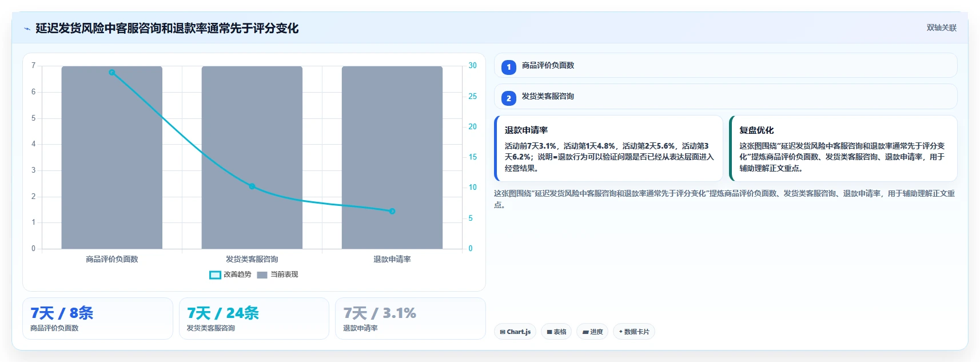980x362 pixels.
Task: Toggle 当前表现 legend item
Action: pos(277,275)
